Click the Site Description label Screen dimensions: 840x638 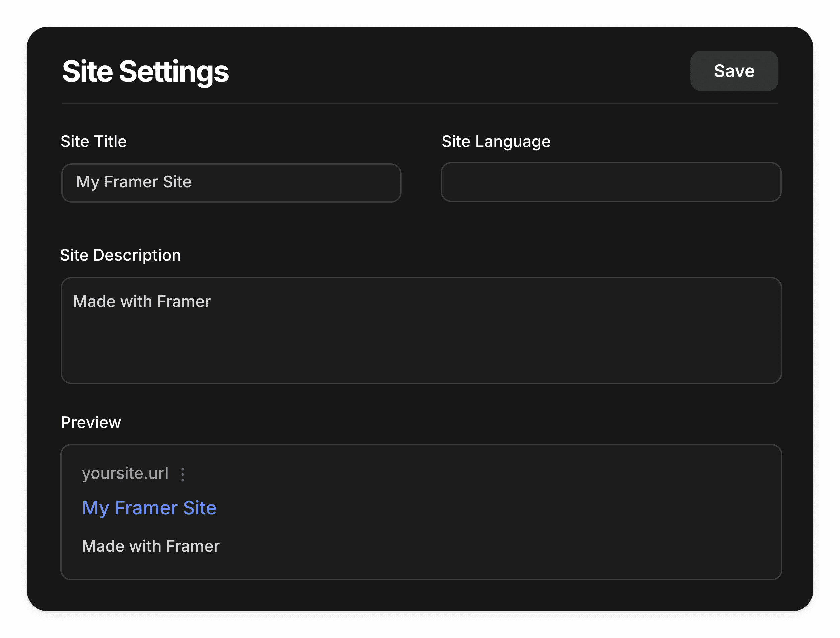[x=120, y=255]
